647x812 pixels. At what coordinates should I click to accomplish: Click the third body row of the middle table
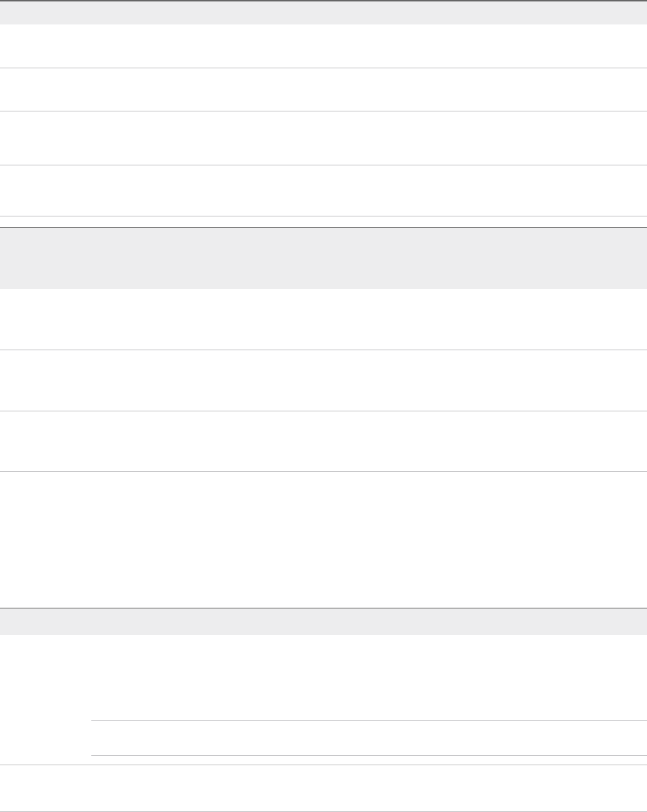pyautogui.click(x=323, y=441)
